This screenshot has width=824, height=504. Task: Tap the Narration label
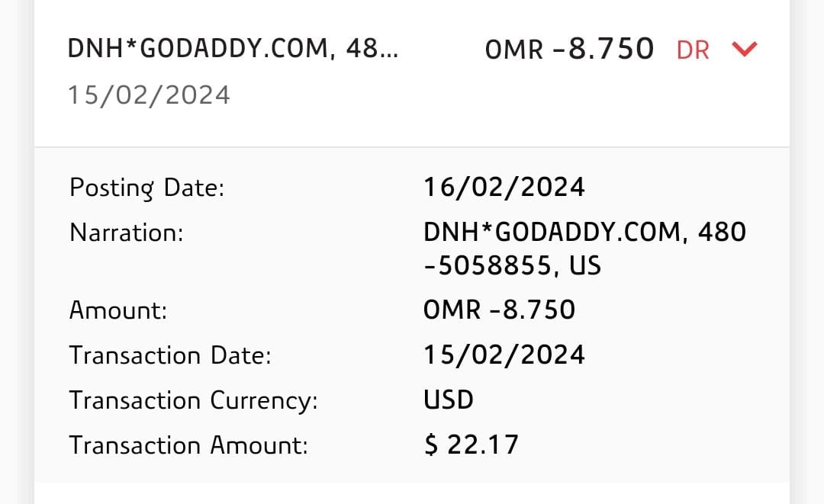(x=127, y=233)
